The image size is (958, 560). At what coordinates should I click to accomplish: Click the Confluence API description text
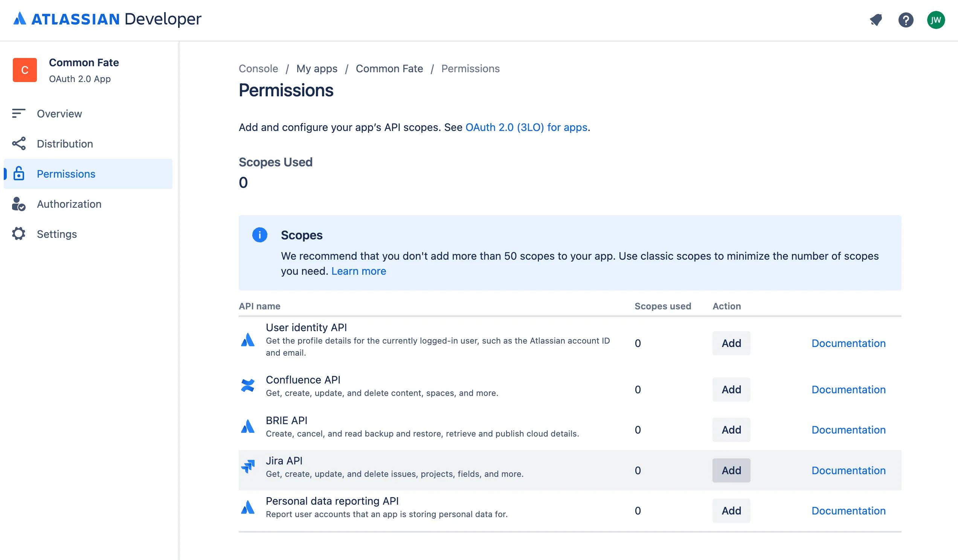click(x=382, y=393)
